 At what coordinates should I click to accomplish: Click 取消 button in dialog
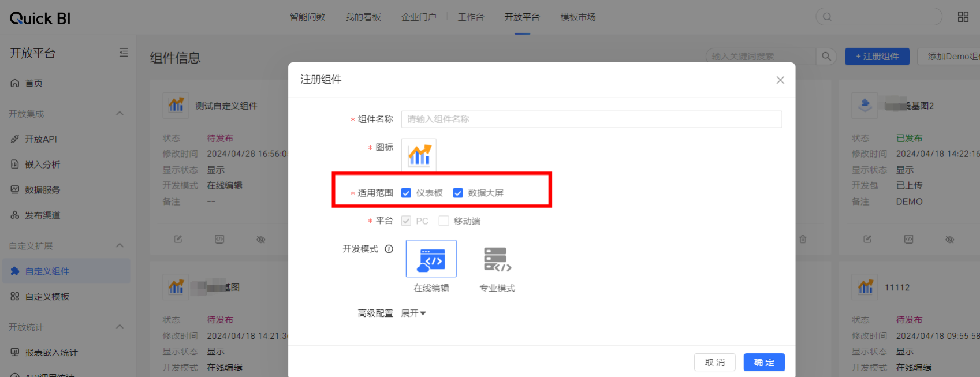coord(714,363)
